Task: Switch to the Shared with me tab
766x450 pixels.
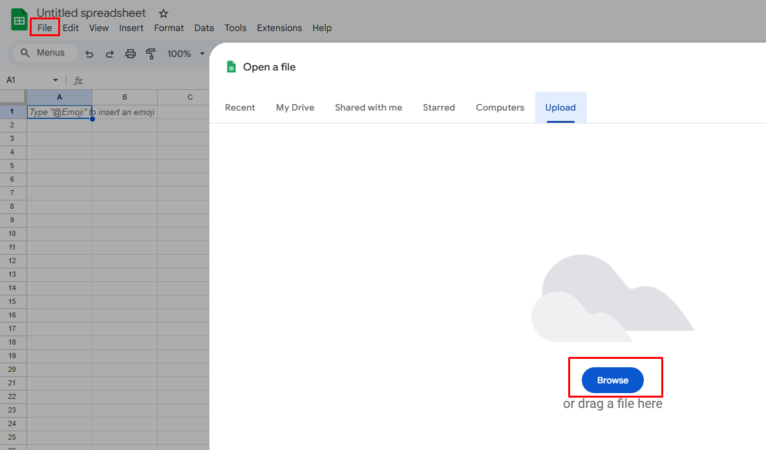Action: (x=368, y=108)
